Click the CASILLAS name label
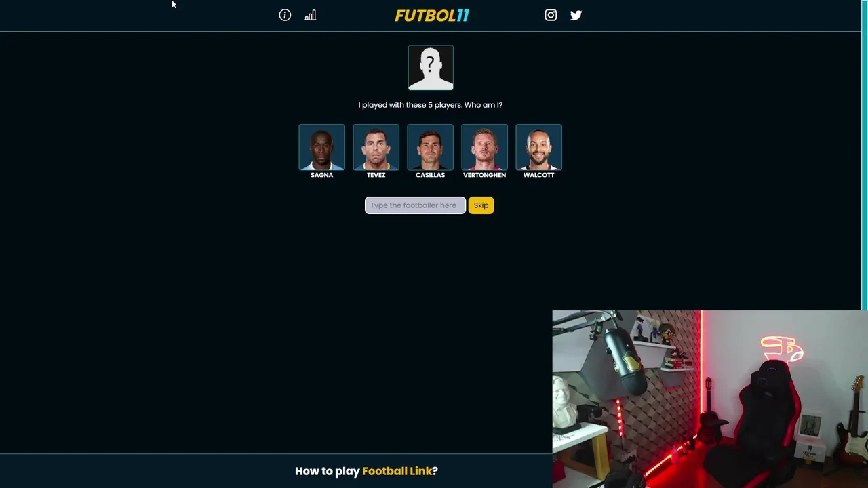The image size is (868, 488). coord(430,175)
